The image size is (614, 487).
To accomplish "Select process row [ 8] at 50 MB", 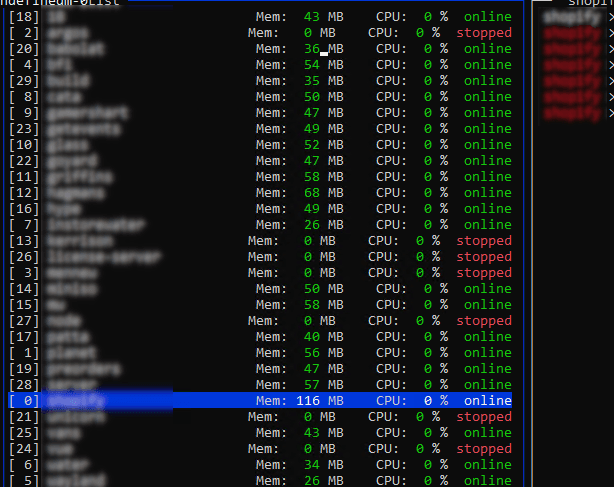I will click(260, 97).
